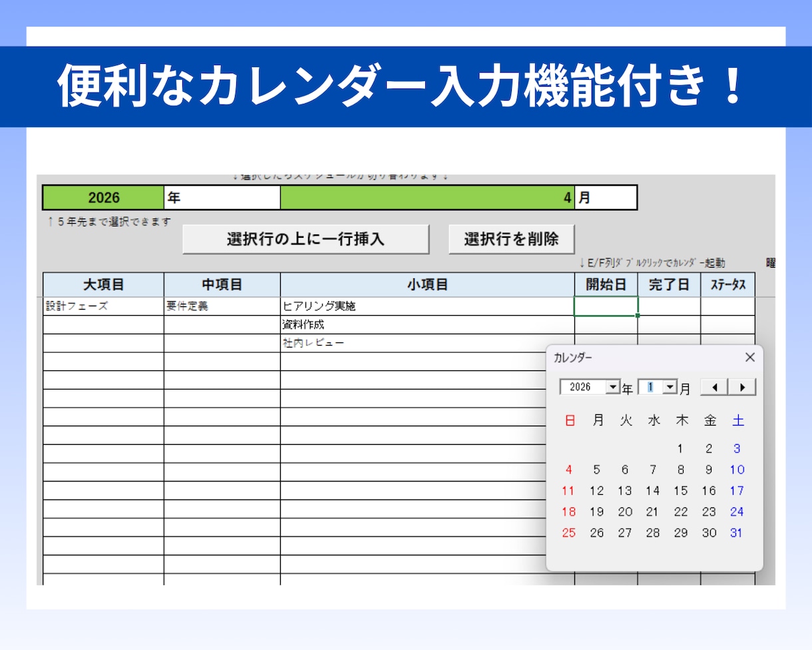Pick Saturday 31 in the calendar
The height and width of the screenshot is (650, 812).
736,533
